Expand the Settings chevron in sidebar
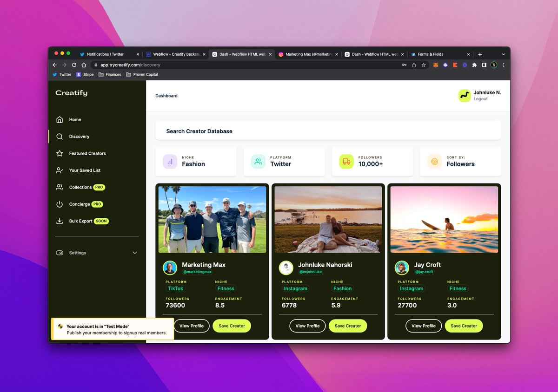 click(135, 253)
